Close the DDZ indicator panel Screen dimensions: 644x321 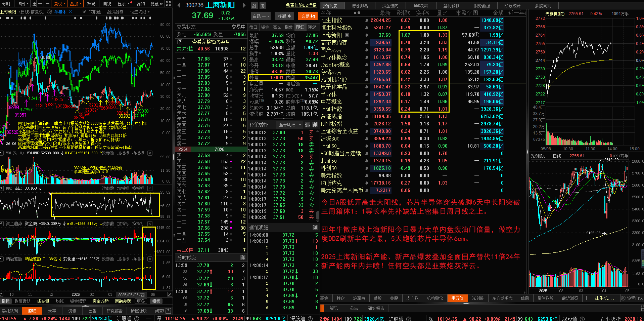point(150,188)
